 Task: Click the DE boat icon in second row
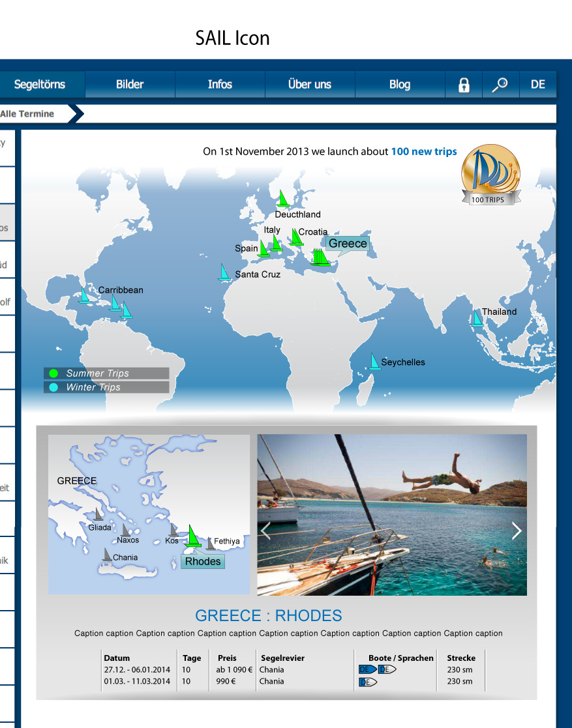tap(368, 682)
